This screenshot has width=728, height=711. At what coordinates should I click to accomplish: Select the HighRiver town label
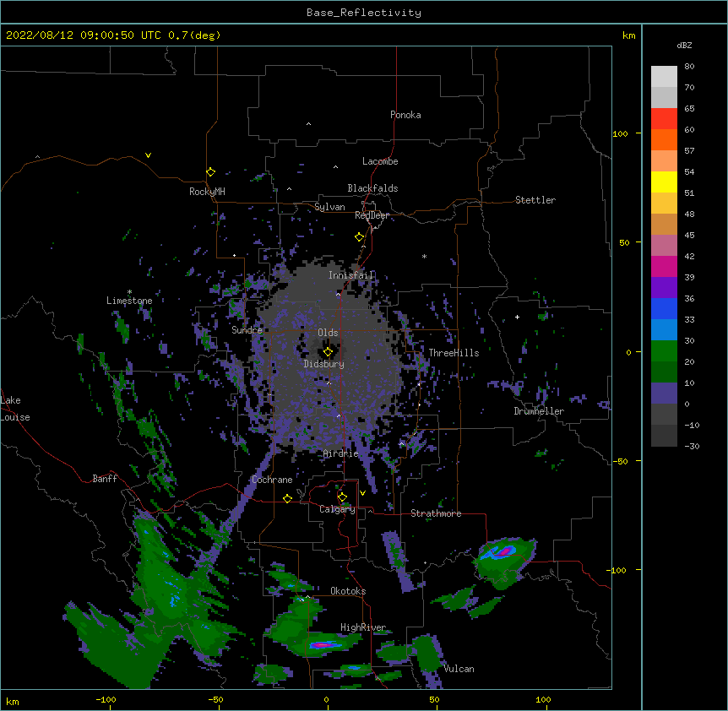(x=363, y=627)
